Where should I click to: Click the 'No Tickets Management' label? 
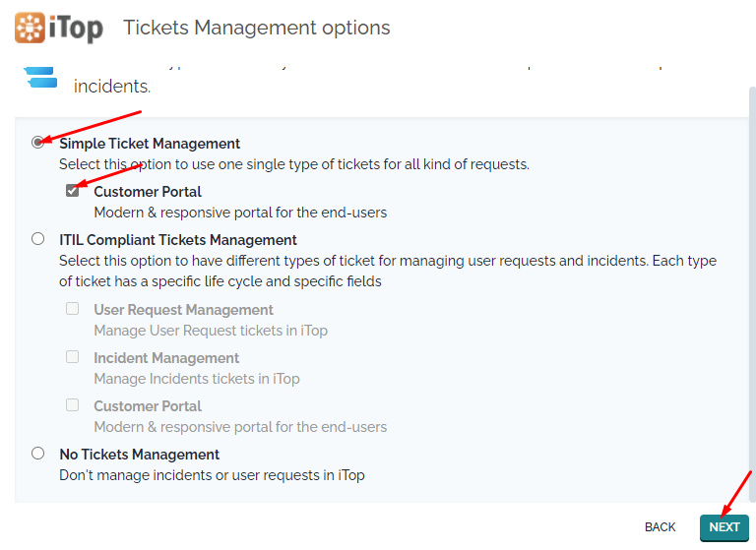140,455
